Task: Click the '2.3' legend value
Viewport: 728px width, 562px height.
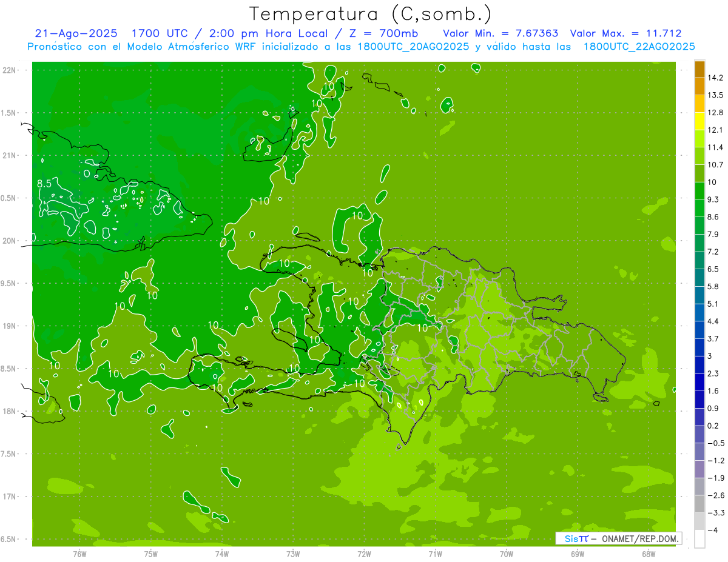Action: point(713,373)
